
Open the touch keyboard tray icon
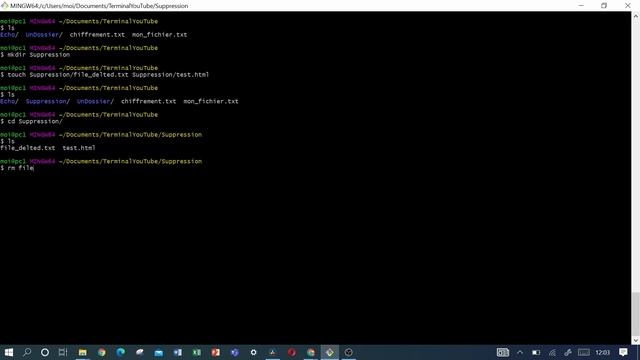point(584,352)
